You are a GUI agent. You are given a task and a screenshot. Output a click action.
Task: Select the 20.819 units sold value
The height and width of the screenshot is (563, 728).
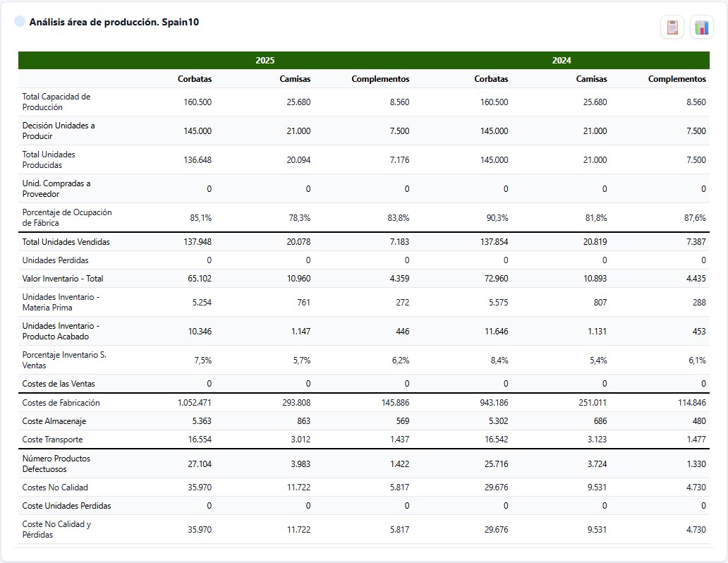[x=595, y=242]
